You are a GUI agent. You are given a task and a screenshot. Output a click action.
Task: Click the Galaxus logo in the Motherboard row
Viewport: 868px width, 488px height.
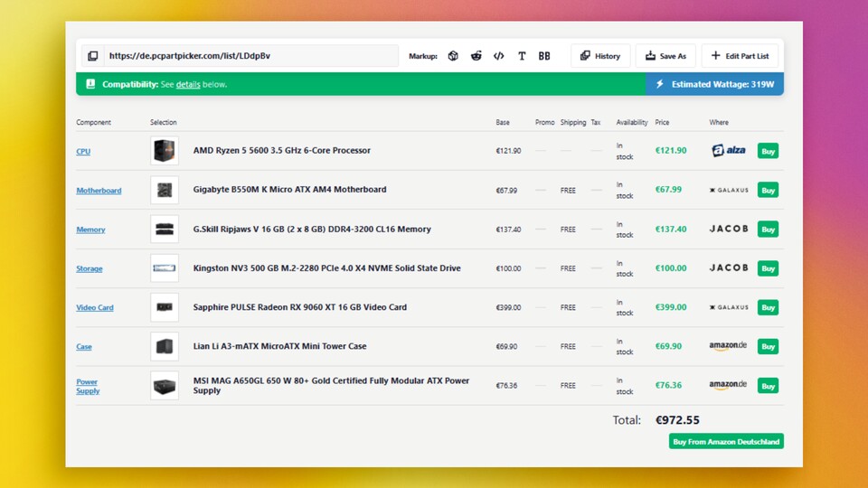coord(729,190)
